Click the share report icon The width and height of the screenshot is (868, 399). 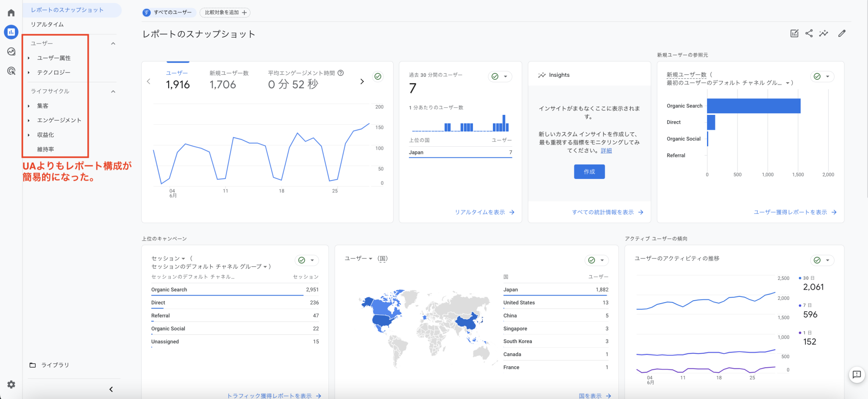[x=809, y=33]
